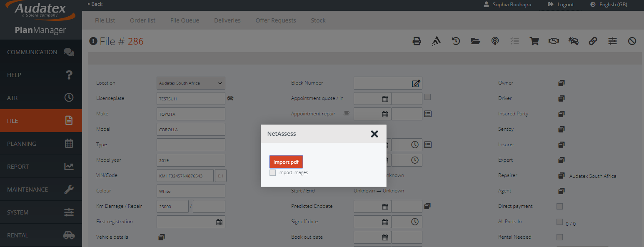Open the documents folder for file 286
The height and width of the screenshot is (247, 644).
pos(475,41)
